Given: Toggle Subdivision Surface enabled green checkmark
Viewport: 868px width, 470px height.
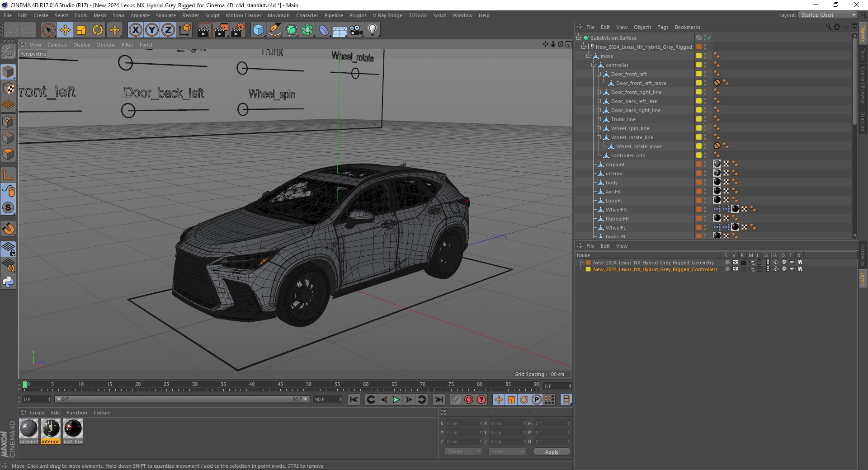Looking at the screenshot, I should coord(709,38).
